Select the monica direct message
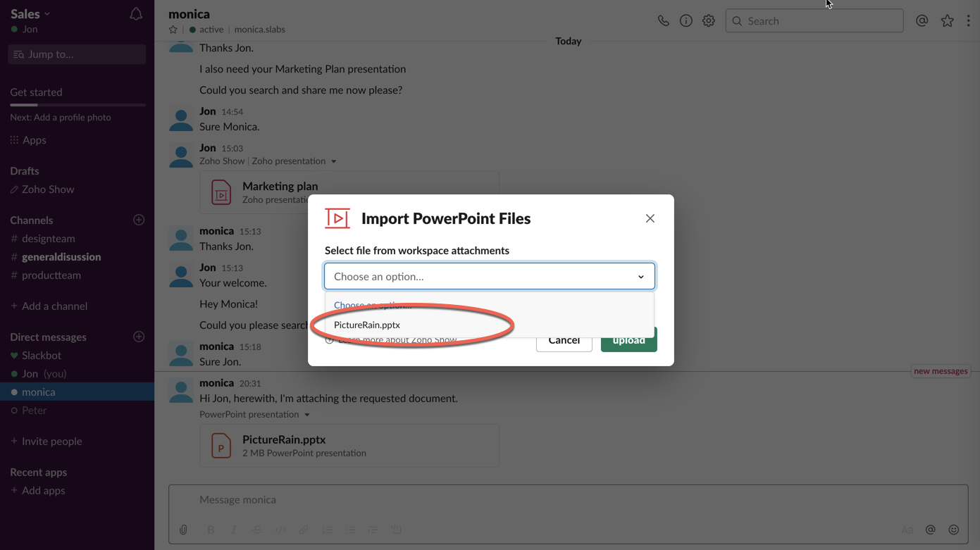Image resolution: width=980 pixels, height=550 pixels. (x=77, y=392)
